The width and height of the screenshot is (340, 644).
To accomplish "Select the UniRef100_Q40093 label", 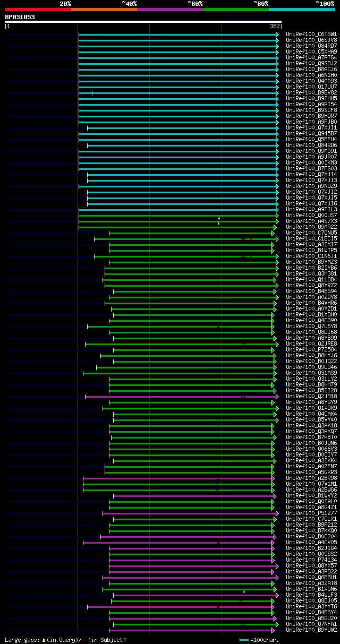I will 311,81.
